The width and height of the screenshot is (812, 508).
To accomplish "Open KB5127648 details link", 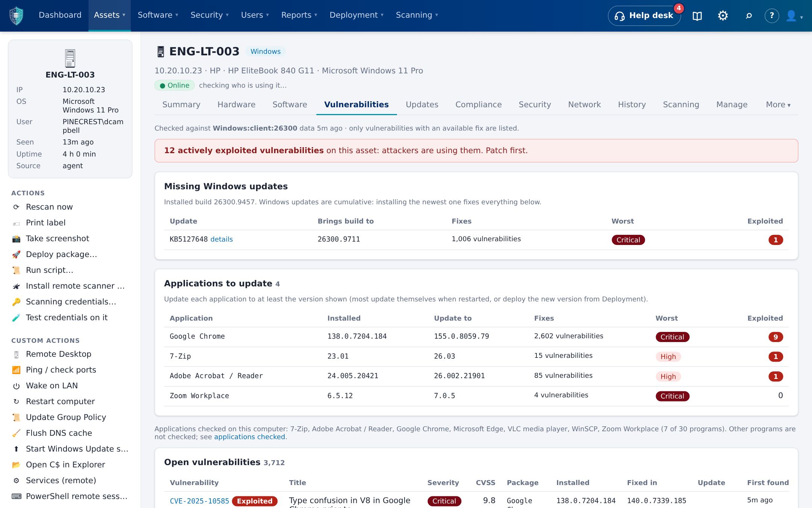I will pos(221,239).
